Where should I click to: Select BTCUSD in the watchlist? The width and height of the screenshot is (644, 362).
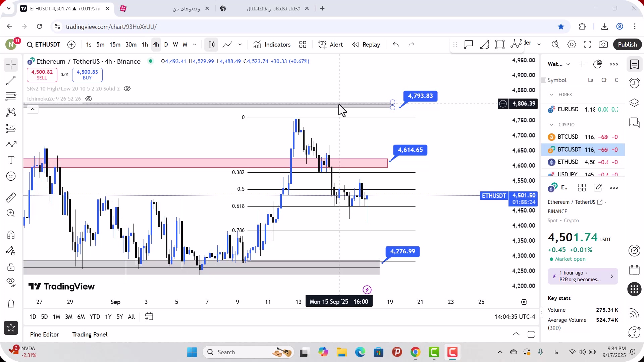point(583,137)
